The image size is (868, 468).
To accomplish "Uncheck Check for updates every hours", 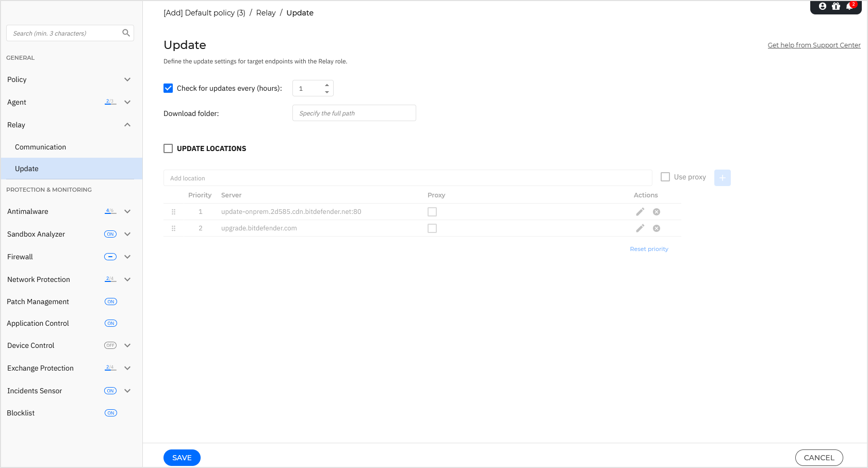I will [x=168, y=88].
